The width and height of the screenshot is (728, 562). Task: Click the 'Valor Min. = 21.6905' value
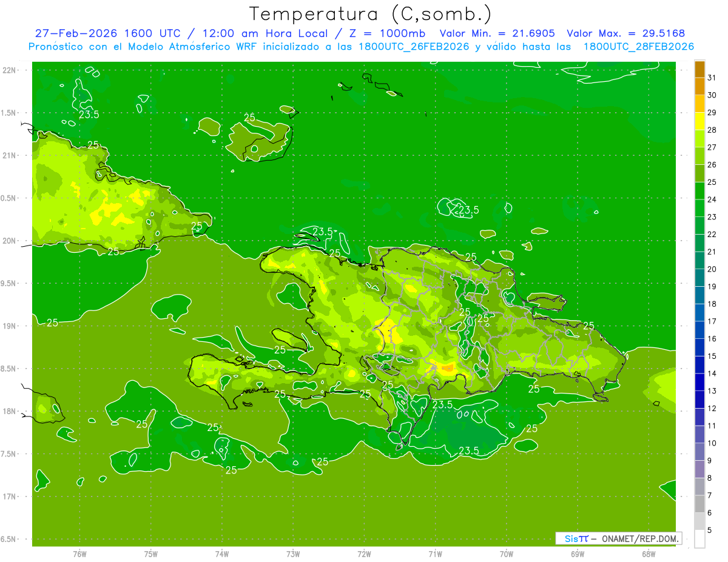(x=497, y=33)
